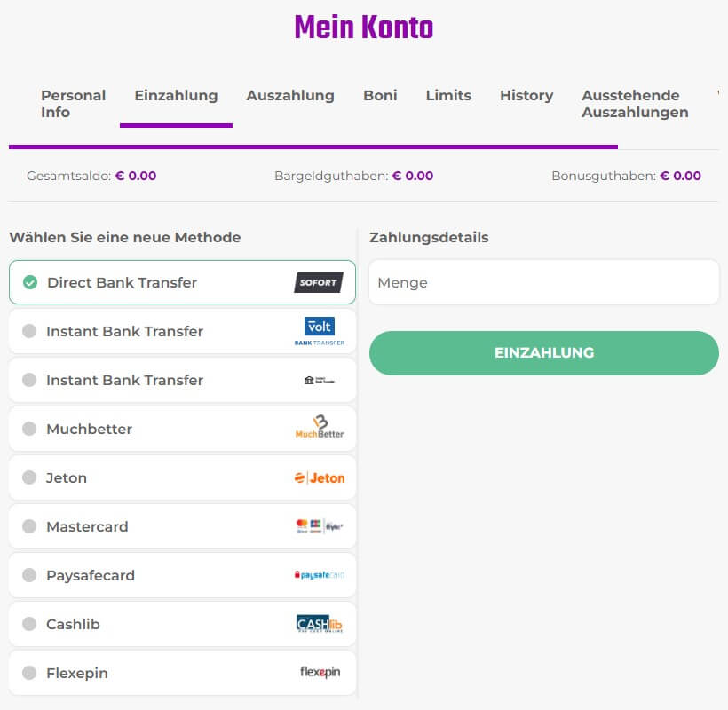
Task: Click the bank icon on second Instant Bank Transfer
Action: [319, 379]
